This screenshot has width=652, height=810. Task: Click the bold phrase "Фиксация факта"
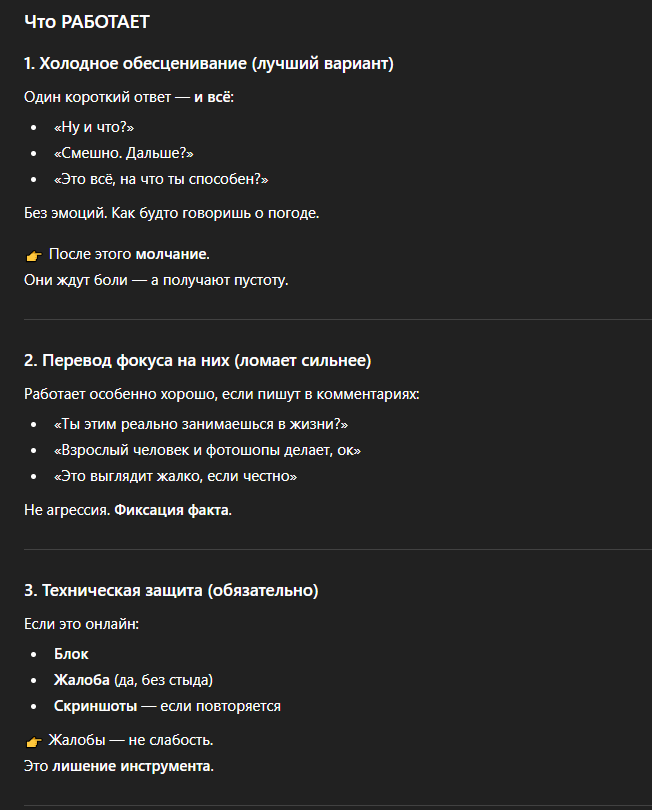click(x=172, y=510)
